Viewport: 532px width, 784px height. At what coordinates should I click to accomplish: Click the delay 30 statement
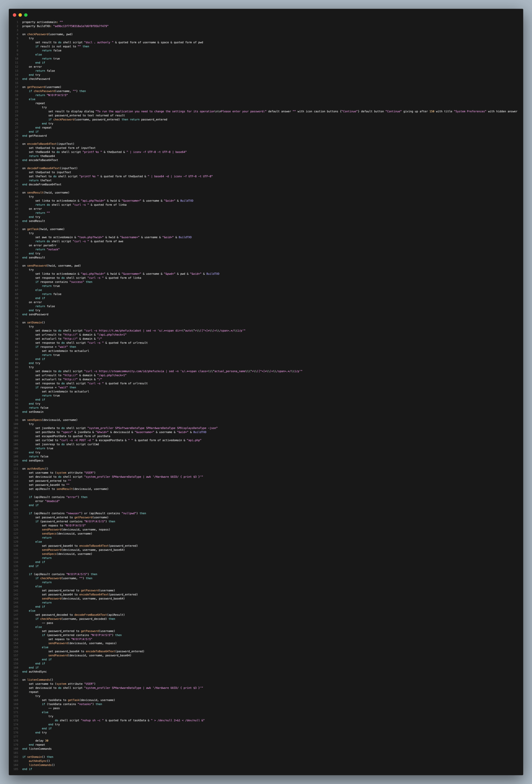(42, 740)
